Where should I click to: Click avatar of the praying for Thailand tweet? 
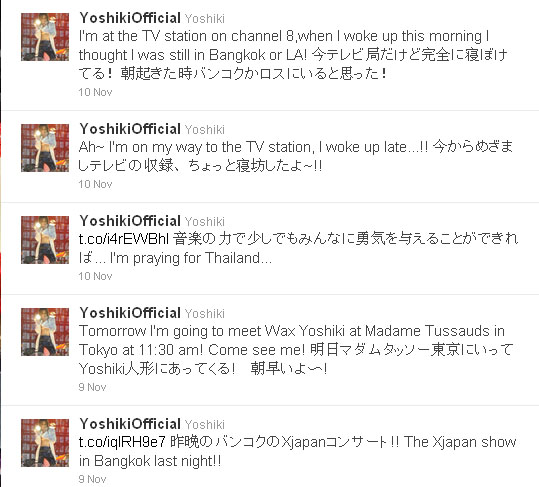pyautogui.click(x=45, y=240)
